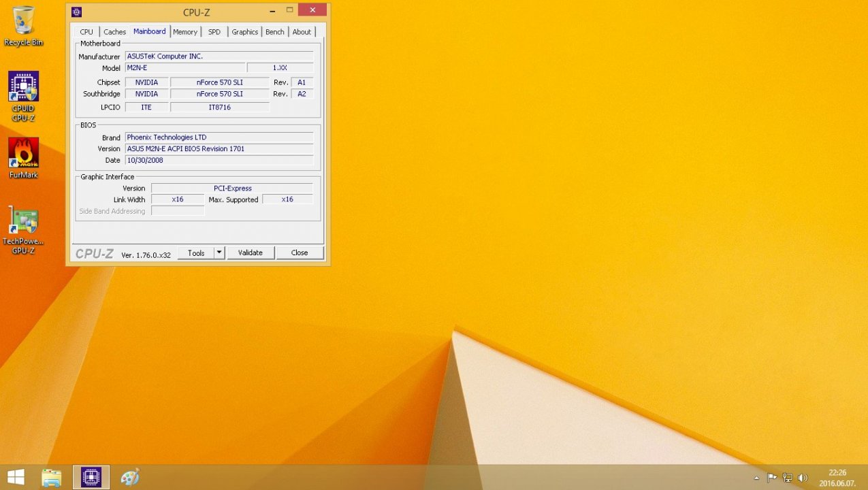Show hidden tray icons arrow

pyautogui.click(x=756, y=478)
